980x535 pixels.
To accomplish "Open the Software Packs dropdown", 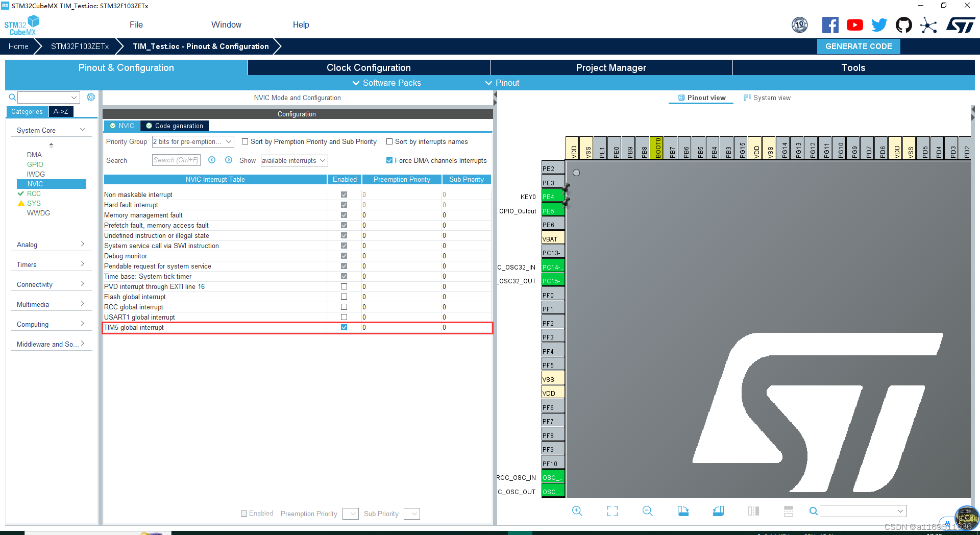I will point(386,83).
